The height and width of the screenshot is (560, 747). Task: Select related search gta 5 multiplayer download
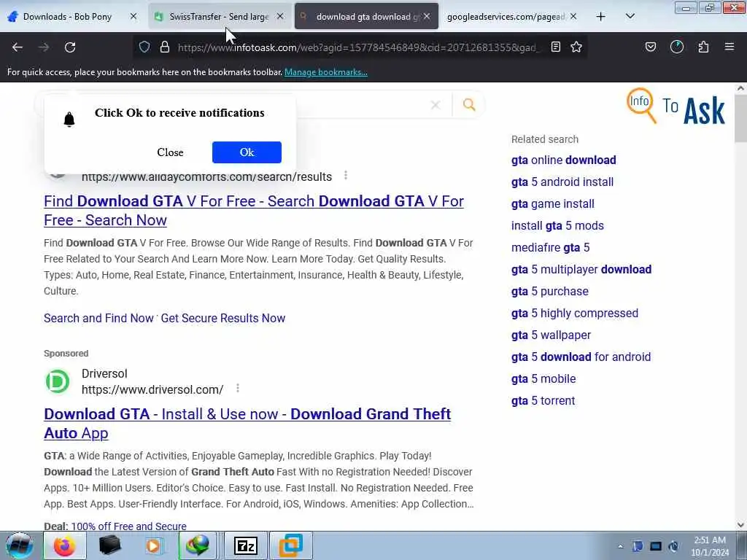(x=581, y=270)
